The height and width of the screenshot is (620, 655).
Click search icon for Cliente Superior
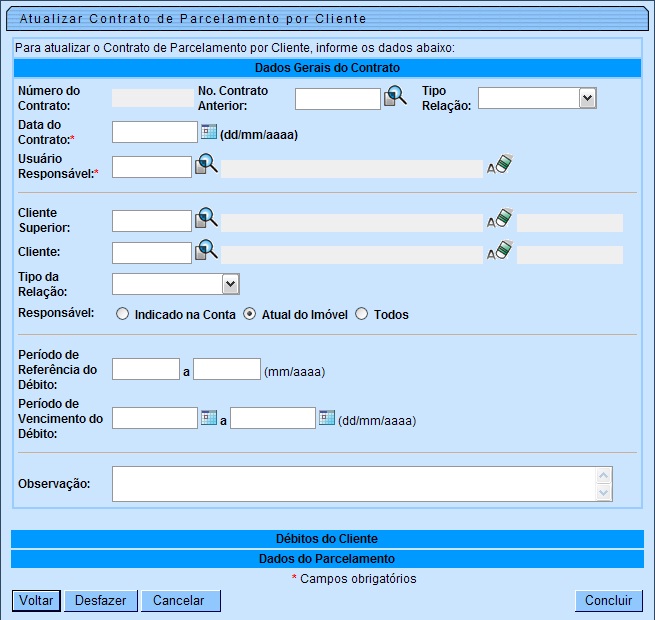(x=206, y=221)
